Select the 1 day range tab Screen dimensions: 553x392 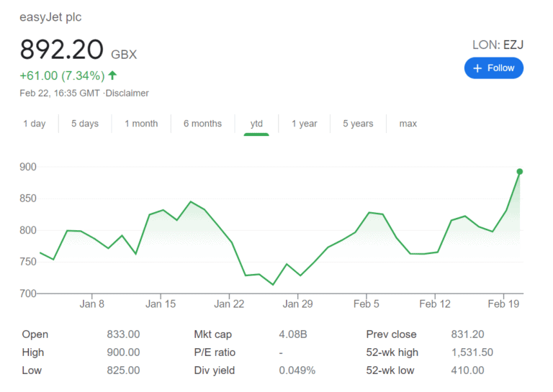35,124
